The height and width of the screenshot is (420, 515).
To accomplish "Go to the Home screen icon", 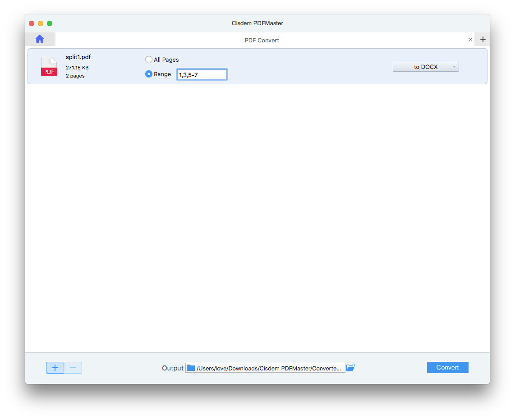I will 40,39.
